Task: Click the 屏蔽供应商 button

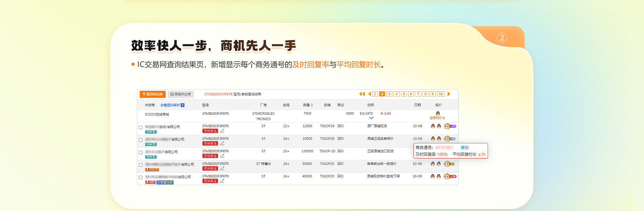Action: tap(181, 94)
